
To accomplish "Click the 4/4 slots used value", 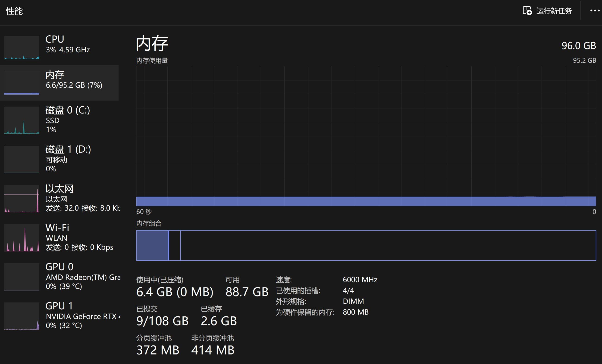I will [x=348, y=290].
